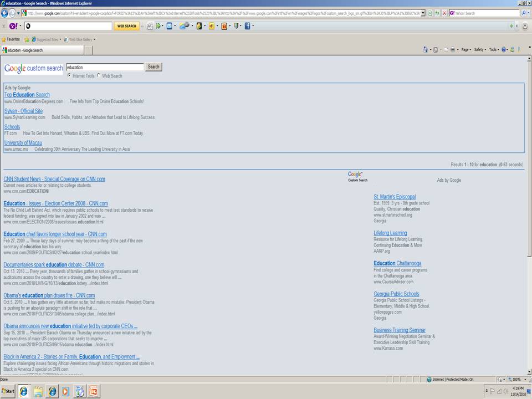Select the Internet Tools radio button
The width and height of the screenshot is (532, 399).
[69, 76]
